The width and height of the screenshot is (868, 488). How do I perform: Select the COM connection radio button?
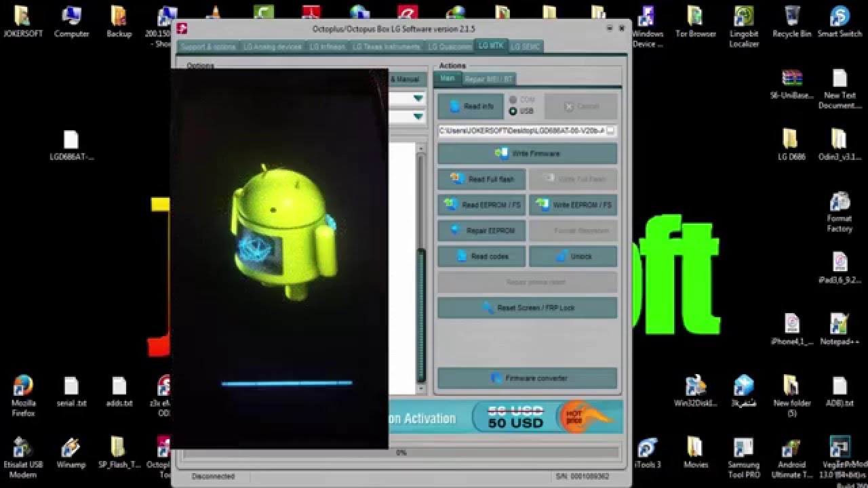pyautogui.click(x=513, y=100)
